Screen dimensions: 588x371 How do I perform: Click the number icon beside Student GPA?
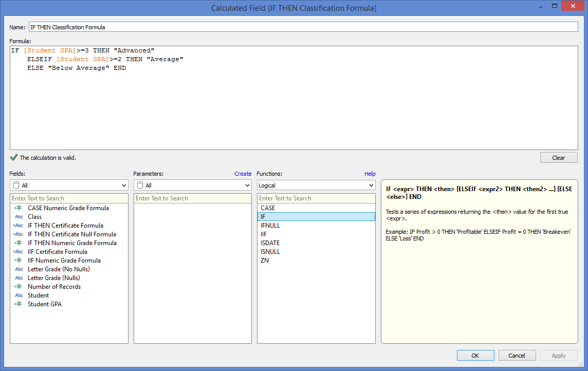[19, 304]
